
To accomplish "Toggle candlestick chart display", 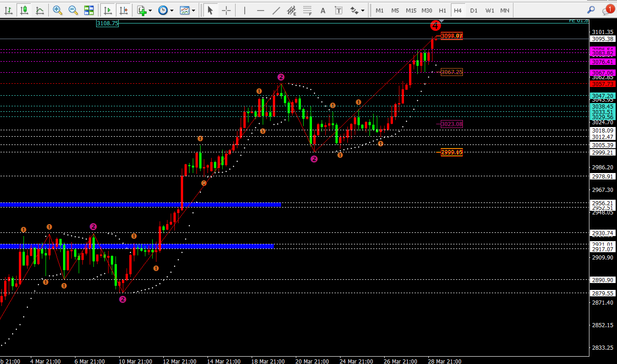I will click(x=24, y=10).
